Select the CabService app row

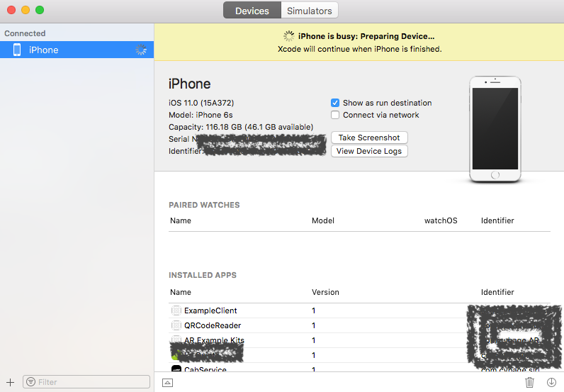[x=359, y=368]
